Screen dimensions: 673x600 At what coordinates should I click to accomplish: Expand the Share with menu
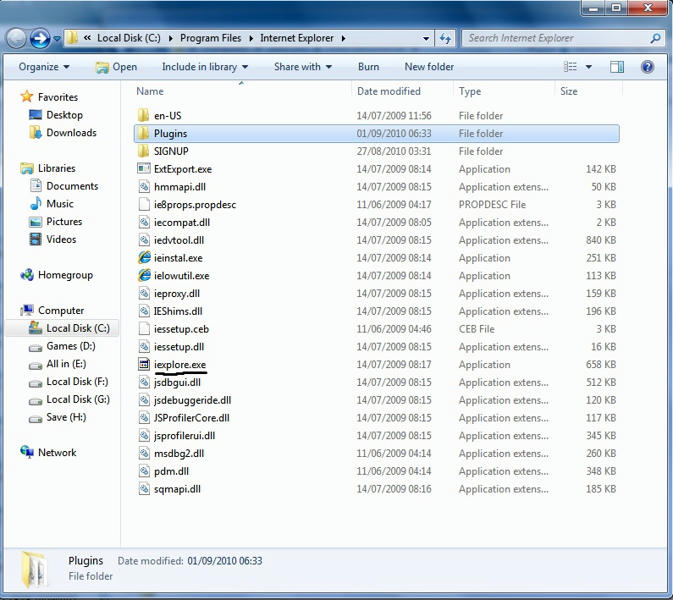(303, 67)
